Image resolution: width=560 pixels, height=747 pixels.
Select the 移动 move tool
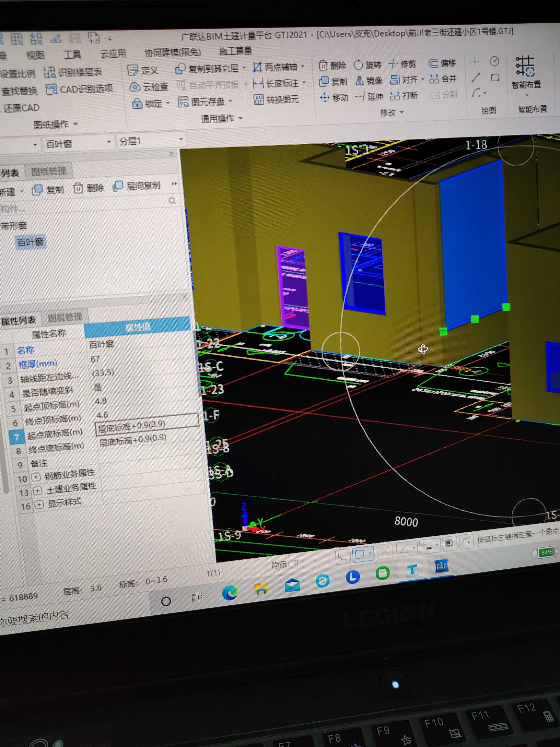click(x=334, y=98)
